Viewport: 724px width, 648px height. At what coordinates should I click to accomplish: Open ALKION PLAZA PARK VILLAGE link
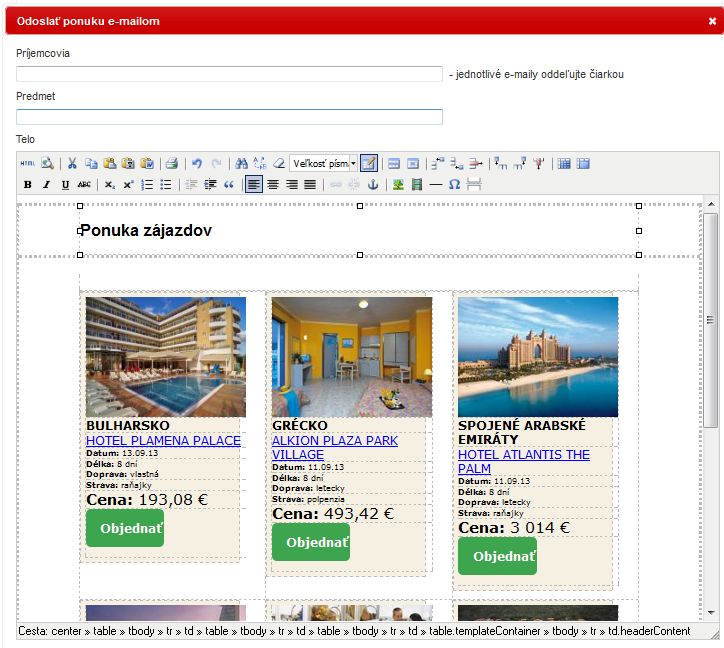[x=335, y=448]
